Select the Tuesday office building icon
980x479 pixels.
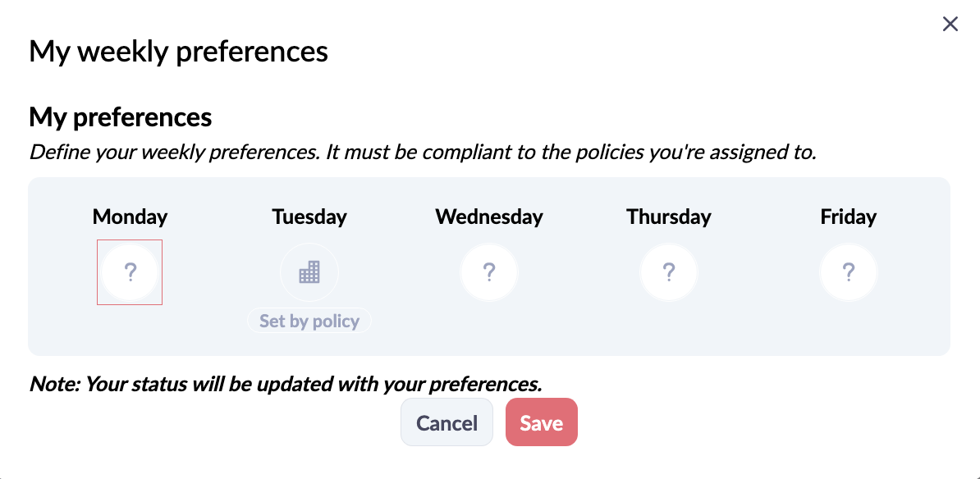point(309,272)
